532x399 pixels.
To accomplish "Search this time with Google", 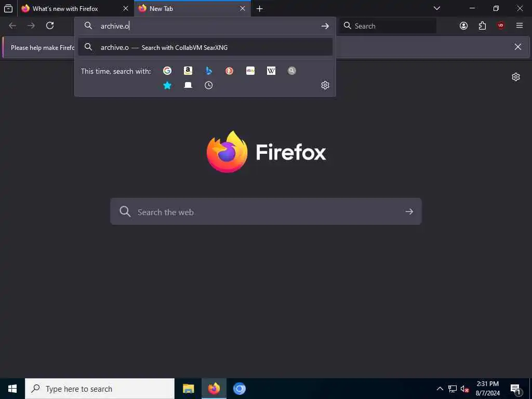I will (167, 71).
